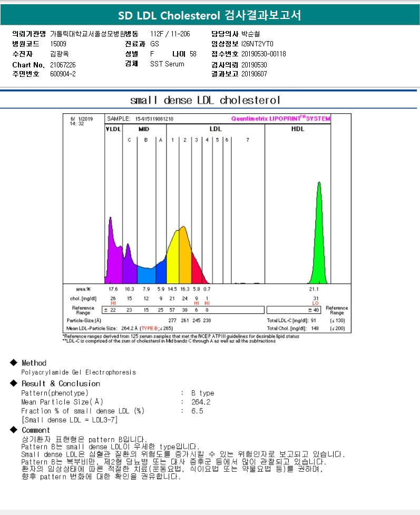This screenshot has width=420, height=515.
Task: Select HDL area percent '21.1'
Action: tap(314, 289)
